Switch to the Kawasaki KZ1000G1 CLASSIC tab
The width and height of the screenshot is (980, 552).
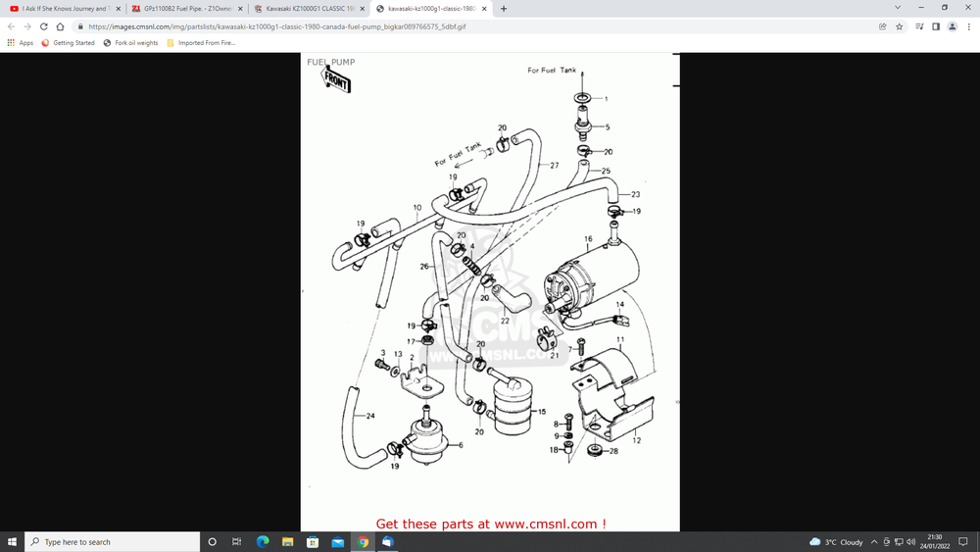click(x=304, y=9)
